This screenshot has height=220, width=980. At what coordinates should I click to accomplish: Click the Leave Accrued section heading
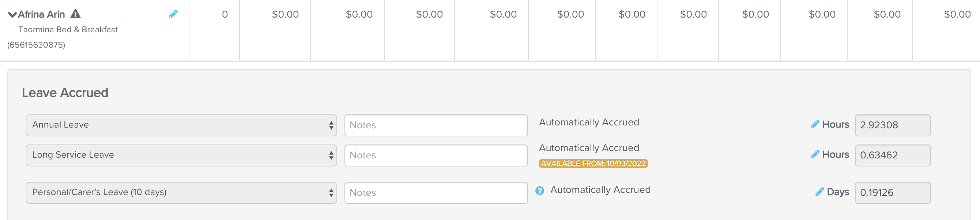(x=65, y=93)
